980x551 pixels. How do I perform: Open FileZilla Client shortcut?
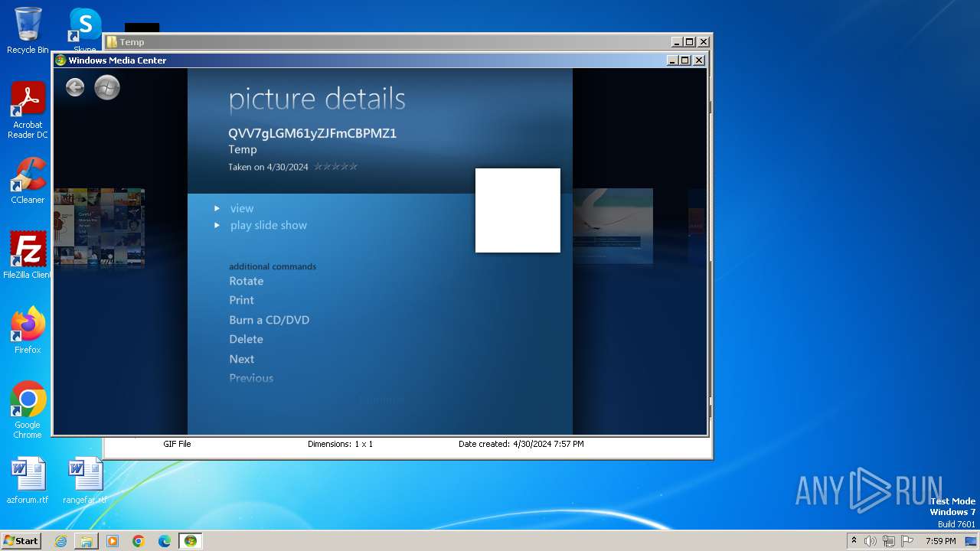click(x=28, y=256)
